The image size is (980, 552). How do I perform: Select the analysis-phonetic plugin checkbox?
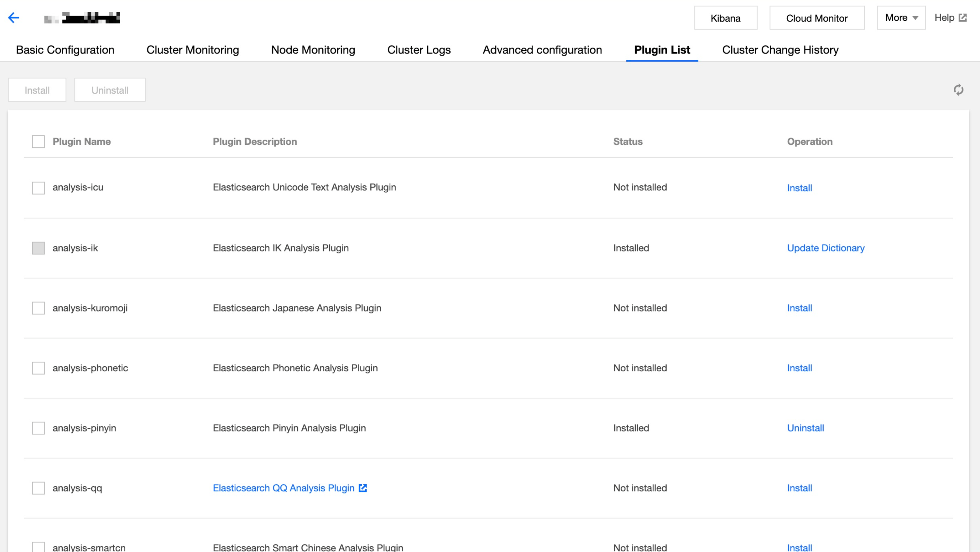38,368
